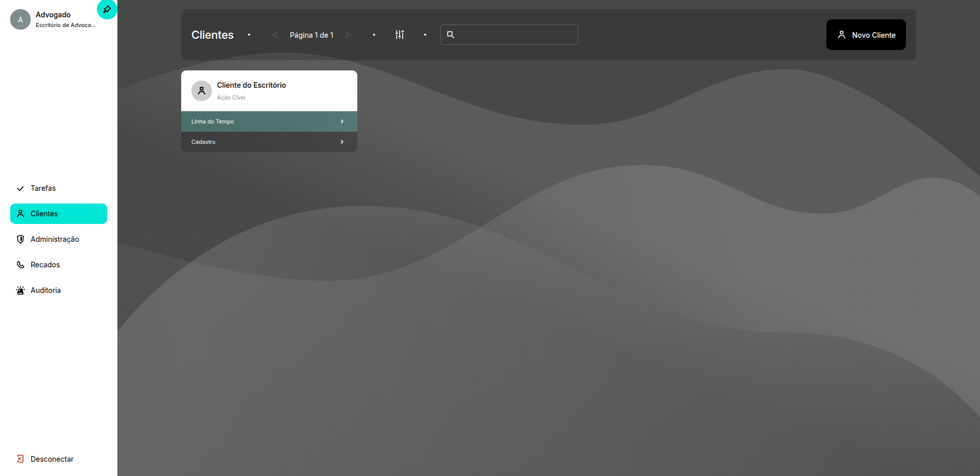Open the filter sliders icon
This screenshot has height=476, width=980.
click(400, 35)
